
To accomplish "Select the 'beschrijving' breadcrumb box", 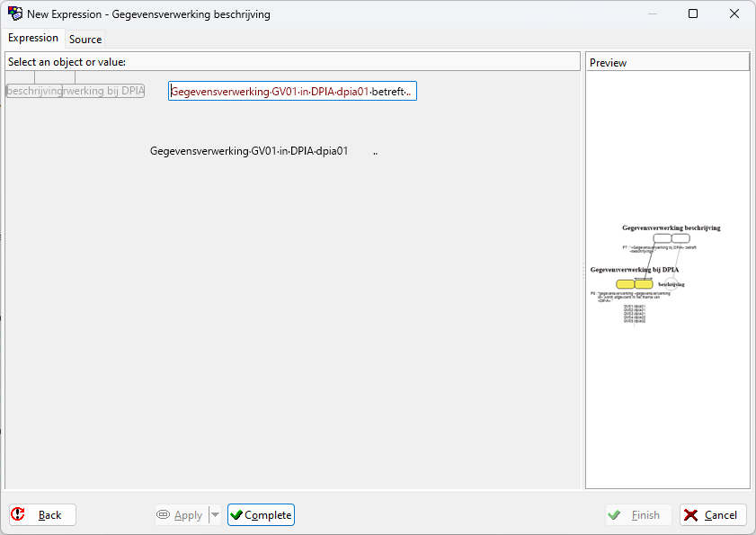I will 34,91.
